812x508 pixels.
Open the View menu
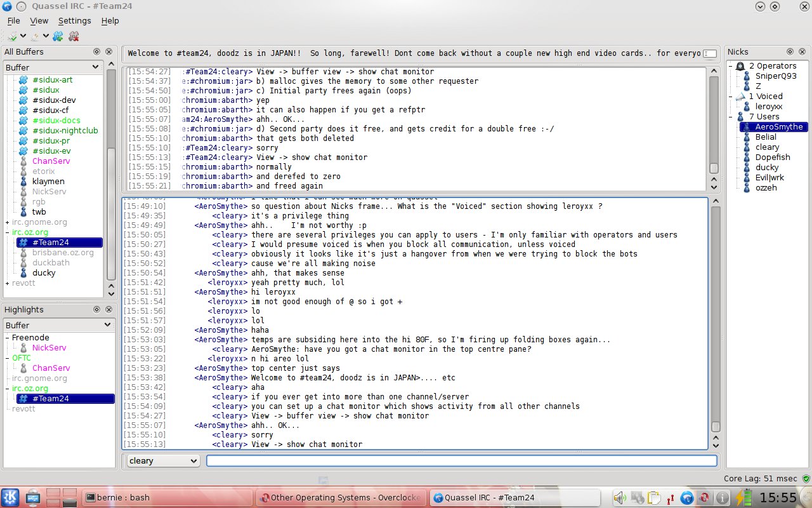[x=39, y=21]
